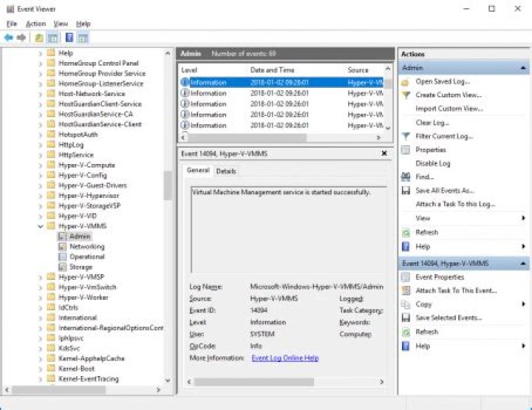
Task: Click the Event Viewer title bar icon
Action: tap(10, 9)
